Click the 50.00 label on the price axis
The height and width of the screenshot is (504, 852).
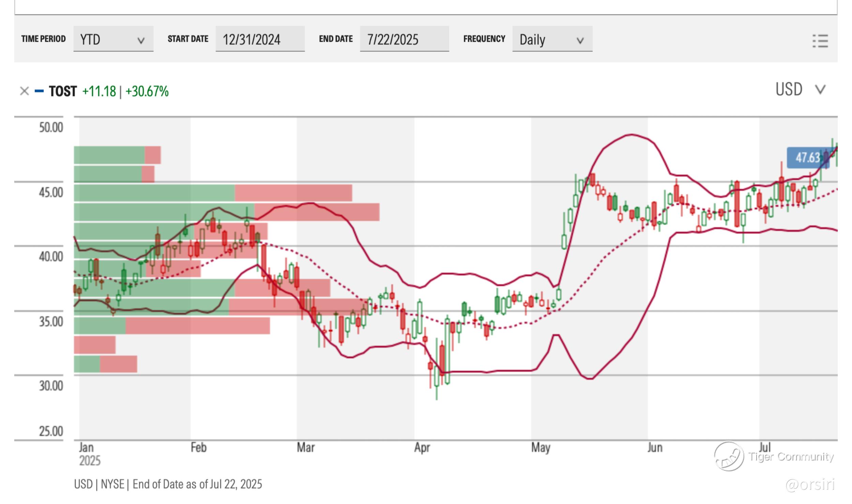click(51, 128)
